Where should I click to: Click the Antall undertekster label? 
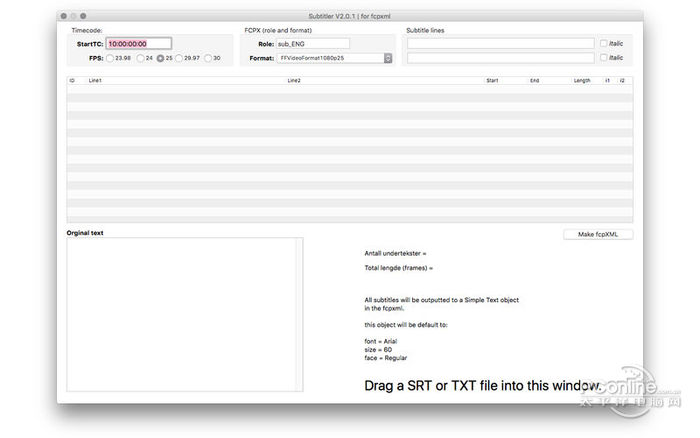395,253
